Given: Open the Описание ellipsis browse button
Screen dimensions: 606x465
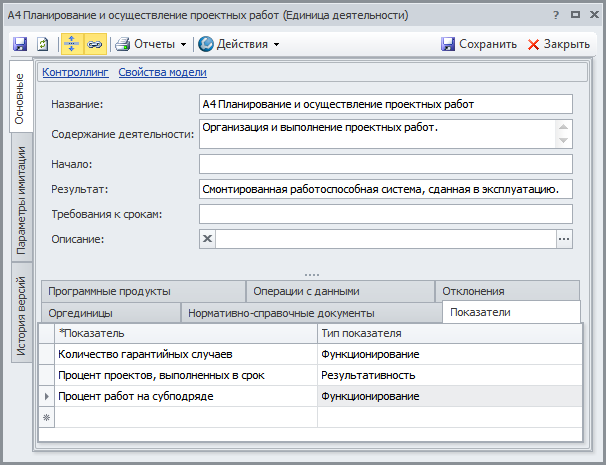Looking at the screenshot, I should 564,239.
